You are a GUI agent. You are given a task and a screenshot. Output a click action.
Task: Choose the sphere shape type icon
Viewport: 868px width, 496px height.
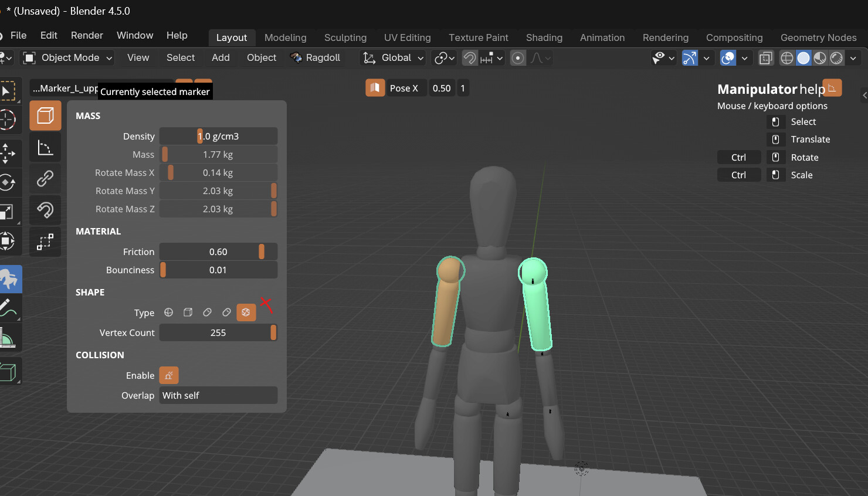pyautogui.click(x=168, y=312)
